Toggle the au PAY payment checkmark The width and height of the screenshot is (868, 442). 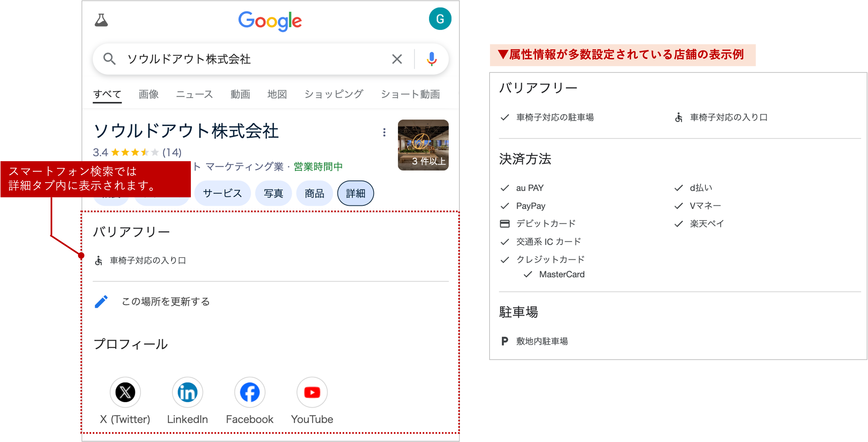(x=505, y=188)
